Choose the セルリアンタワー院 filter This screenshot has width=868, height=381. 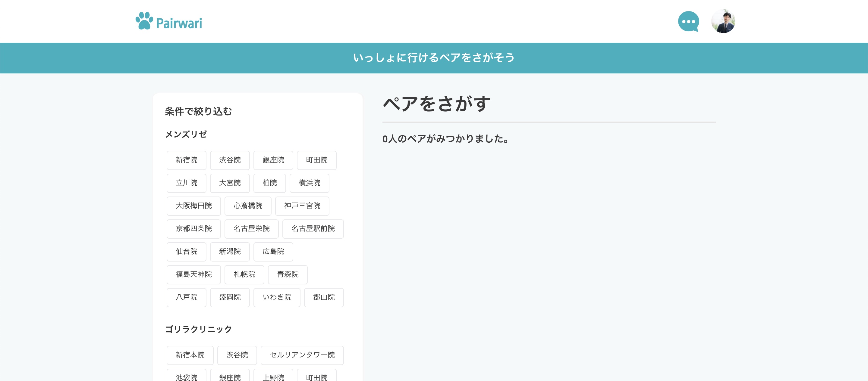[302, 355]
